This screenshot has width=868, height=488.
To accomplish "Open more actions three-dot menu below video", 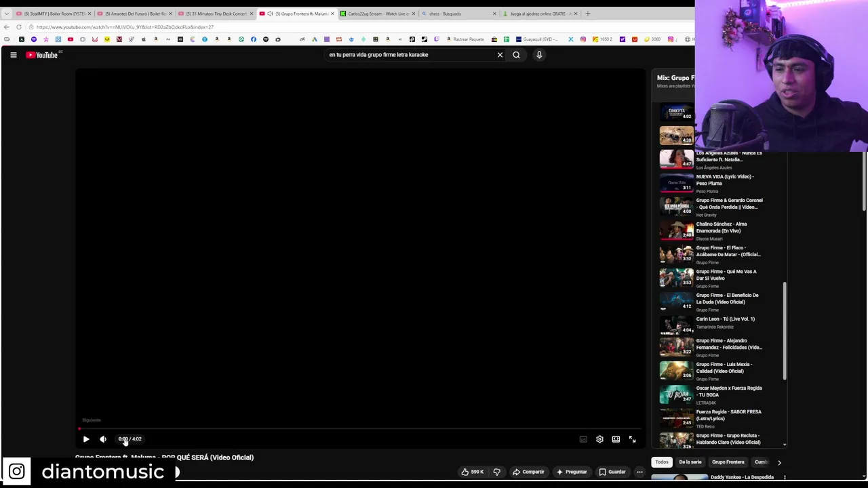I will [x=639, y=472].
